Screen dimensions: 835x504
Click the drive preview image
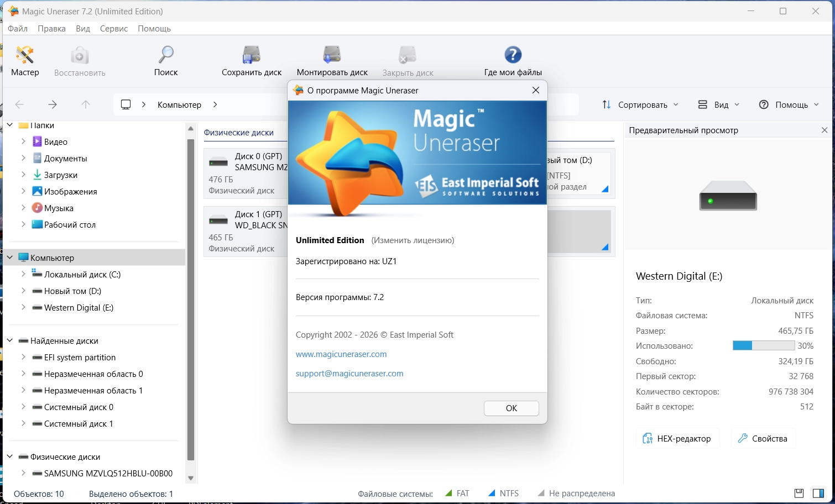pyautogui.click(x=728, y=196)
